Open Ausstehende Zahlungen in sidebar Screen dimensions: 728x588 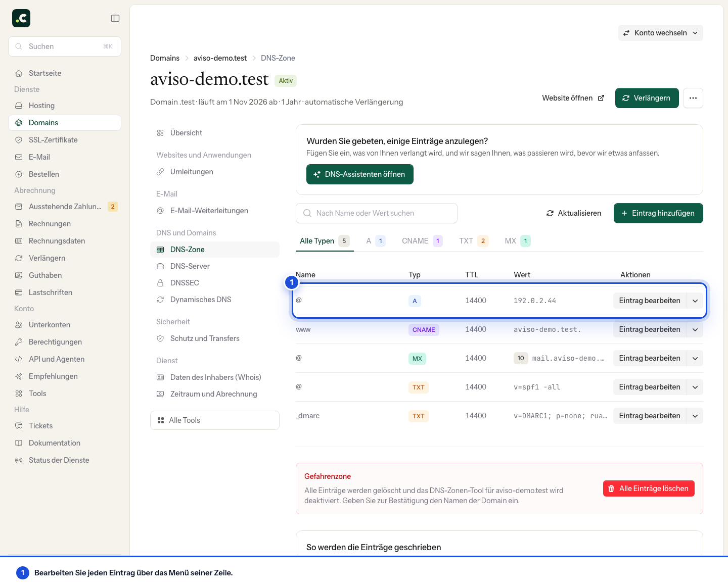pyautogui.click(x=65, y=207)
